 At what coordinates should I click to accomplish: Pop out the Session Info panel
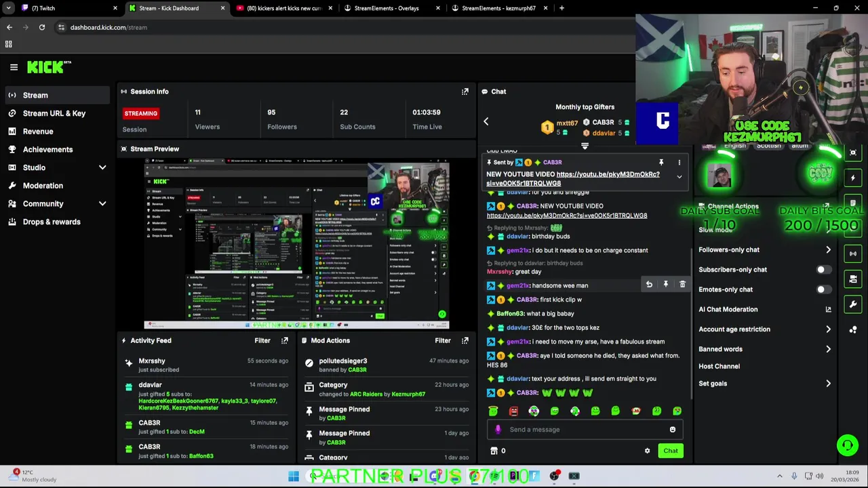pos(465,91)
